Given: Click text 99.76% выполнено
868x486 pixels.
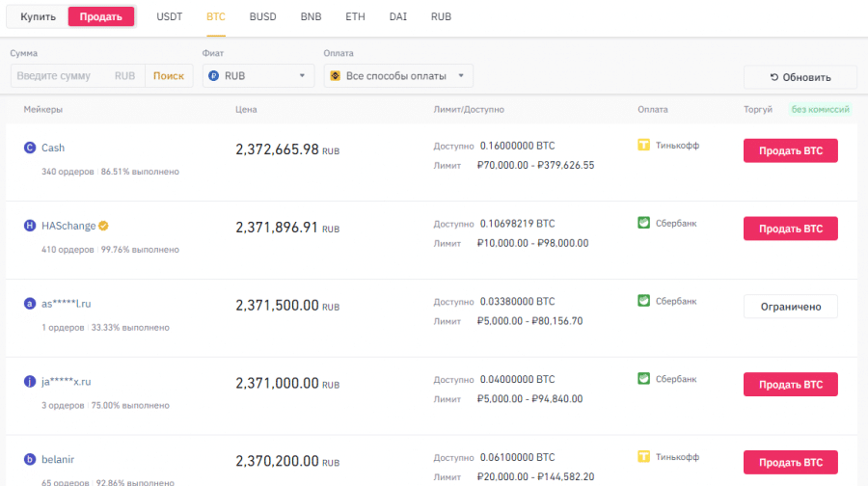Looking at the screenshot, I should [140, 250].
